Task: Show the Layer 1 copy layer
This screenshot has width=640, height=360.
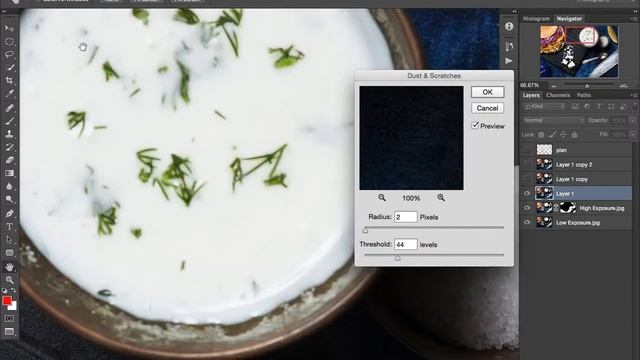Action: click(527, 179)
